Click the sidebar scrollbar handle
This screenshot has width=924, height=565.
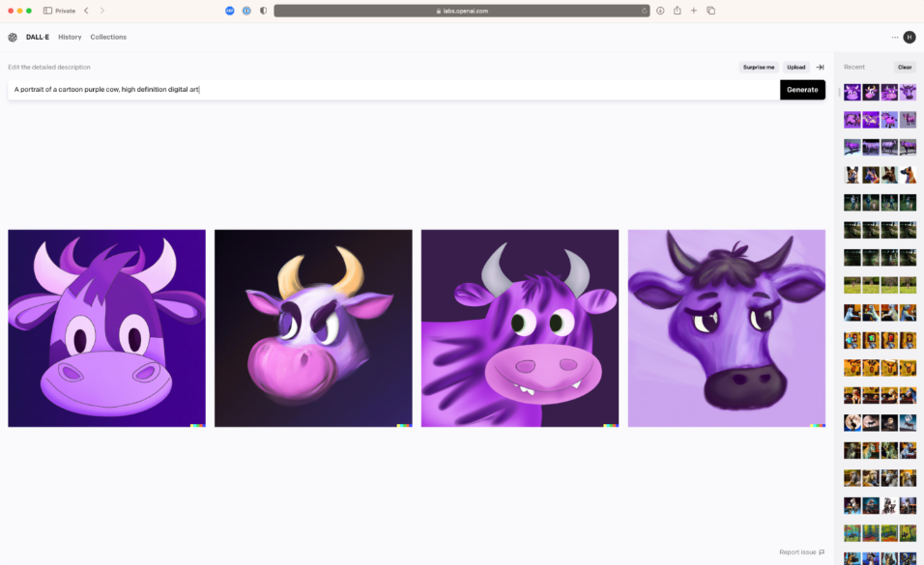(x=839, y=92)
